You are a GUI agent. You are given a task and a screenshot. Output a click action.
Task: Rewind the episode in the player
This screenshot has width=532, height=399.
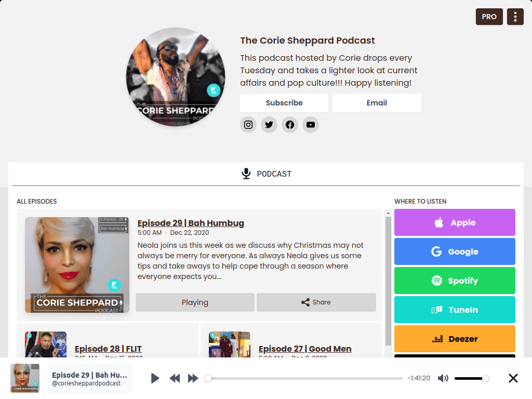point(175,378)
